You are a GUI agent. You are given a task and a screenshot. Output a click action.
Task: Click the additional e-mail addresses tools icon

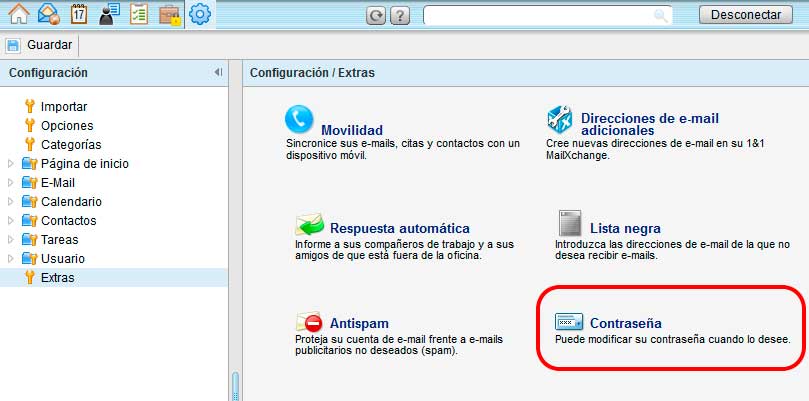(x=560, y=120)
